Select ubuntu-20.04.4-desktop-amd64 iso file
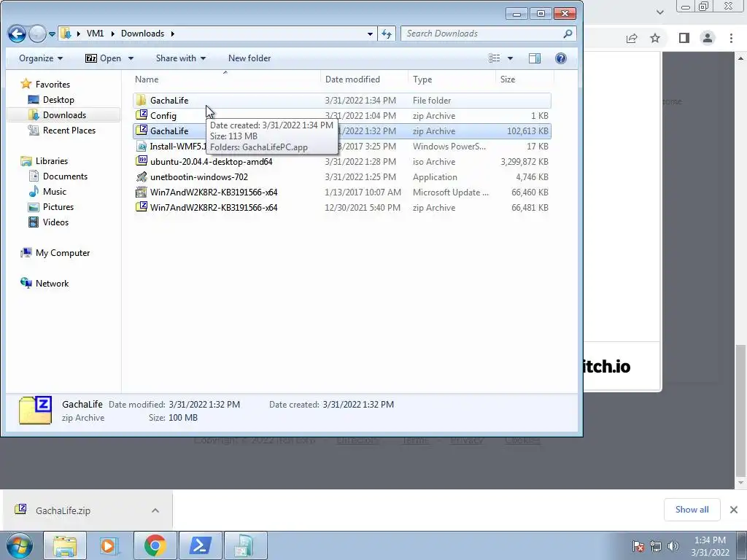Viewport: 747px width, 560px height. click(x=341, y=161)
